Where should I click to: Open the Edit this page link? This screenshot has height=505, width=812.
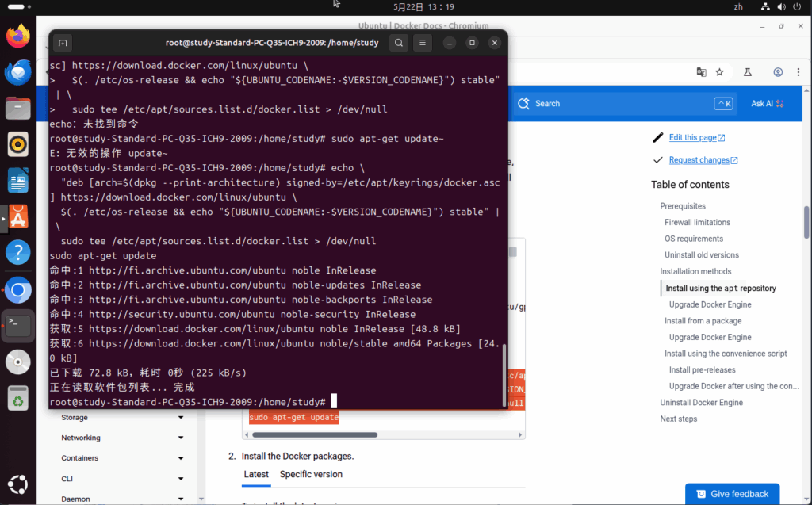click(x=697, y=137)
